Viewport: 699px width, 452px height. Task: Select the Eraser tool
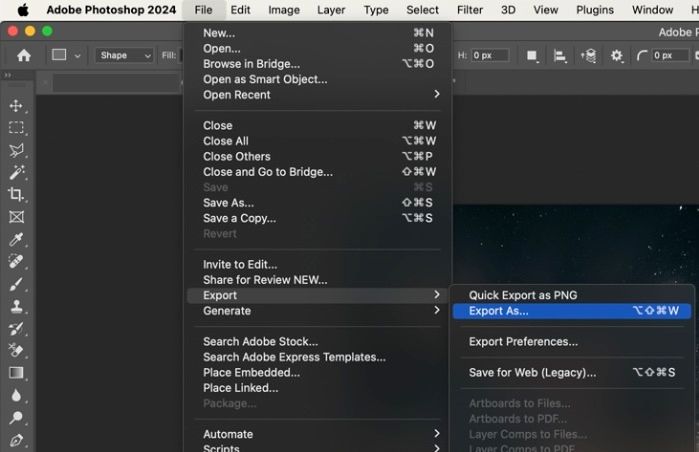point(16,350)
